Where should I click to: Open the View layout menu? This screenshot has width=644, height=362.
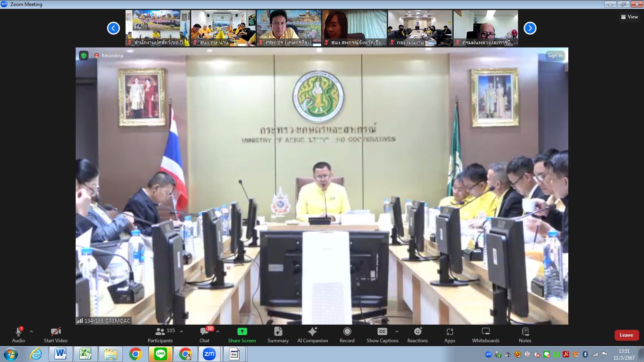(x=630, y=17)
